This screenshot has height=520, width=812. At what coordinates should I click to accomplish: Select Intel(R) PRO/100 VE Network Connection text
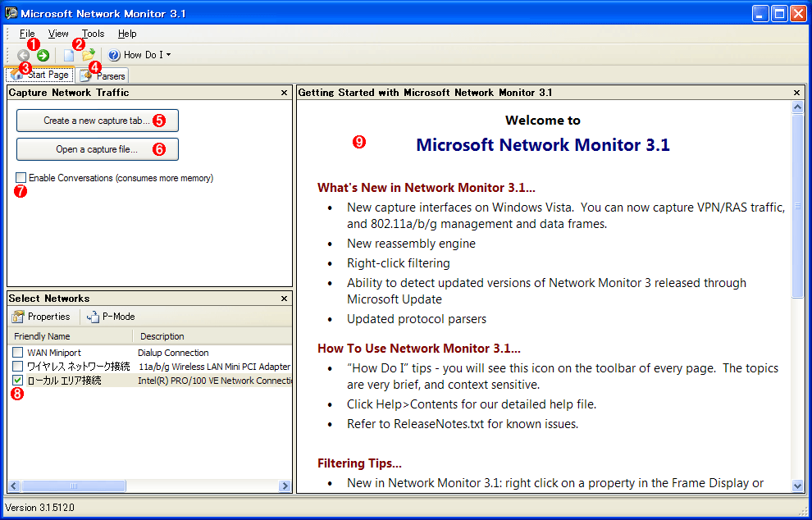point(214,381)
